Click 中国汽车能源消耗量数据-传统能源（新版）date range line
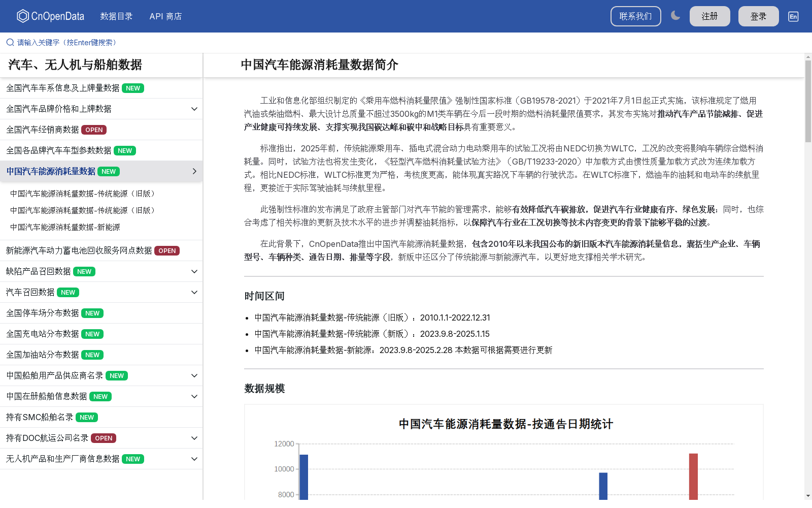812x508 pixels. coord(372,334)
